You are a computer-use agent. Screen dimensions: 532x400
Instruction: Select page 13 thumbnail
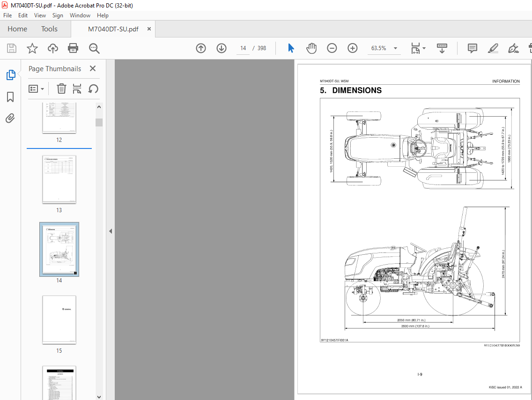(x=59, y=179)
